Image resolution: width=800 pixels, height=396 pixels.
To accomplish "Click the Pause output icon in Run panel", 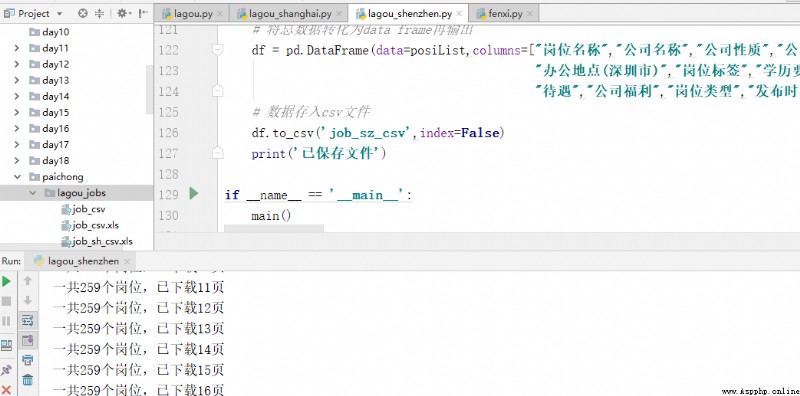I will click(6, 321).
